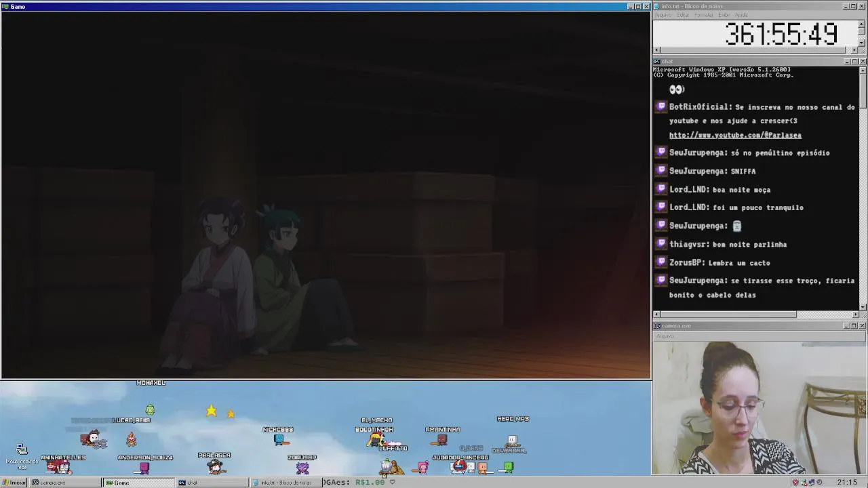868x488 pixels.
Task: Click the Twitch badge beside ZorusBP
Action: pyautogui.click(x=662, y=262)
